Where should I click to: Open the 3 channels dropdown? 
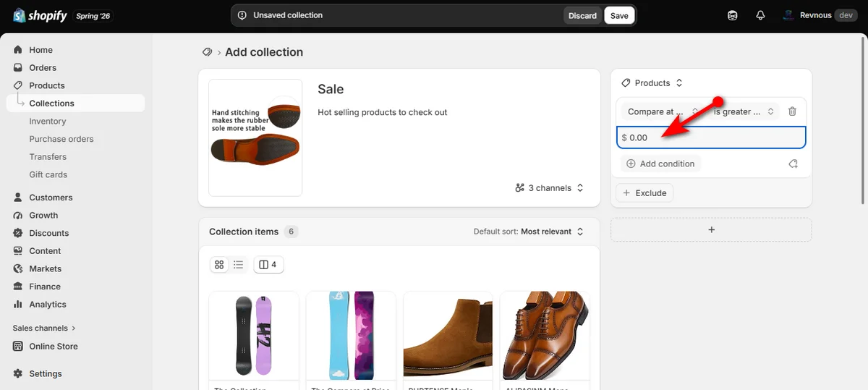pyautogui.click(x=549, y=188)
